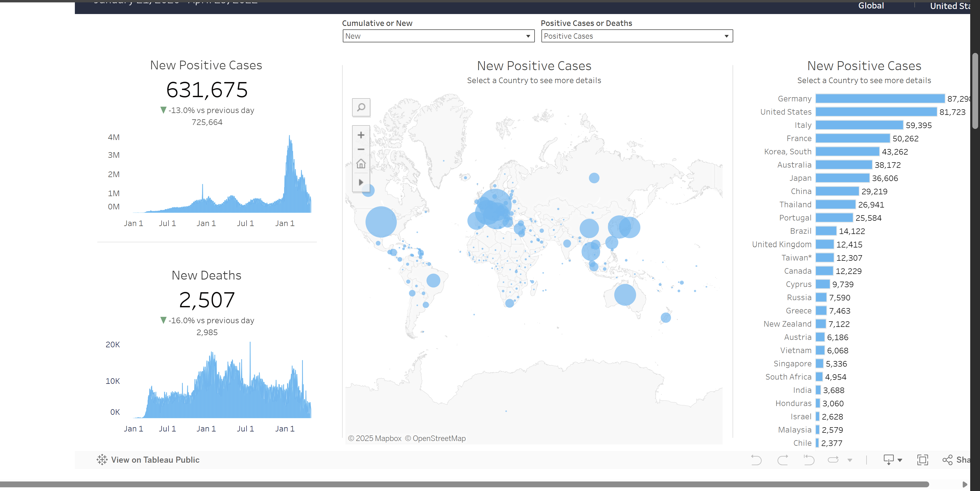The image size is (980, 491).
Task: Select the Germany bar in chart
Action: [x=879, y=98]
